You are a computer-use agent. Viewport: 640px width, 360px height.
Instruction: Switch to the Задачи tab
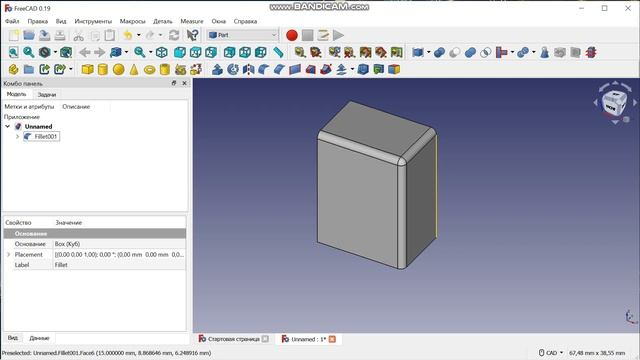[47, 95]
